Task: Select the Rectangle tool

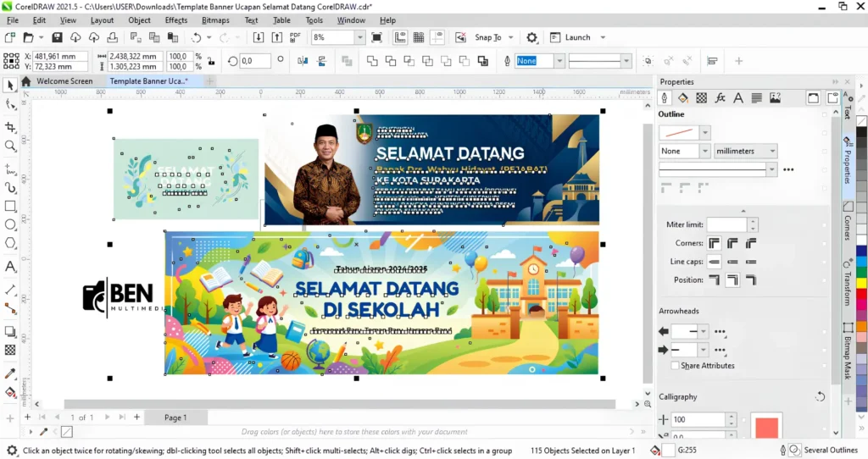Action: click(10, 207)
